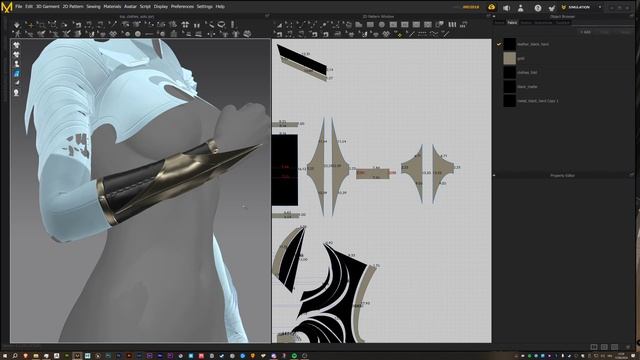Click the Add button in Object Browser

click(x=586, y=32)
